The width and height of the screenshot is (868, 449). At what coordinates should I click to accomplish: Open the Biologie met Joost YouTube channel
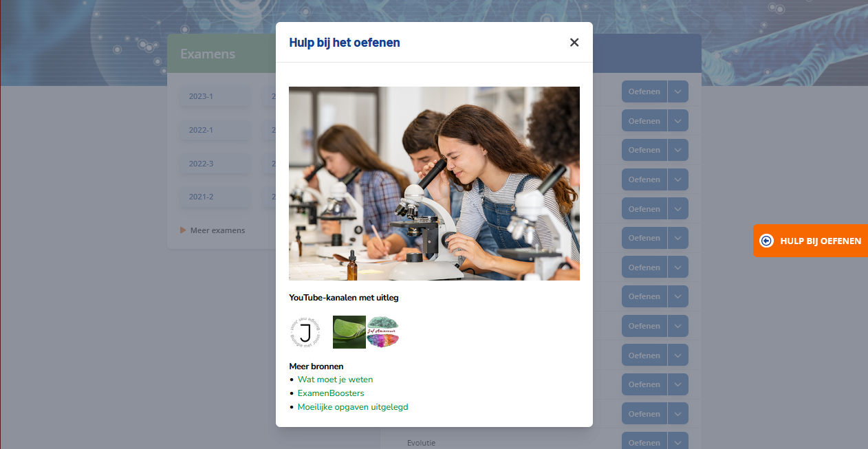(x=305, y=332)
